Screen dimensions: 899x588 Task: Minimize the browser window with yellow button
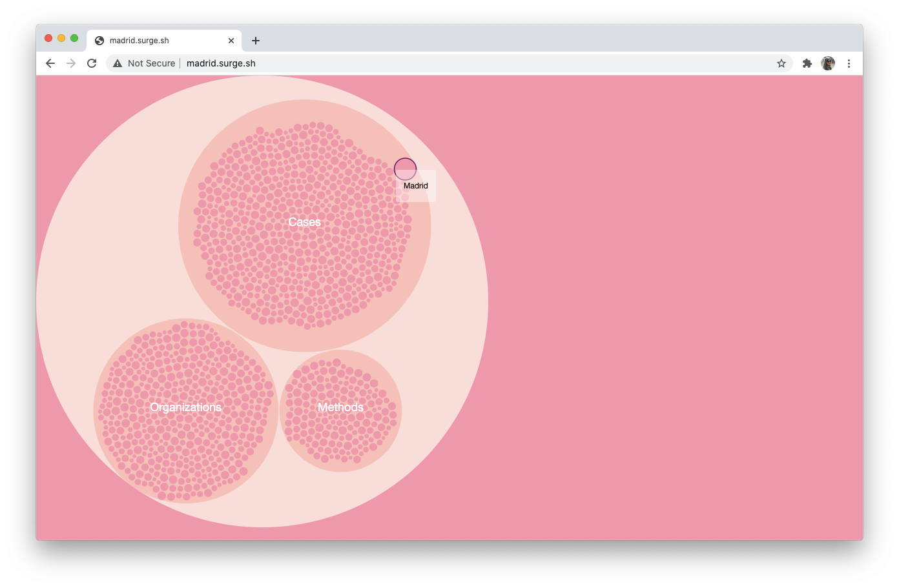(61, 38)
